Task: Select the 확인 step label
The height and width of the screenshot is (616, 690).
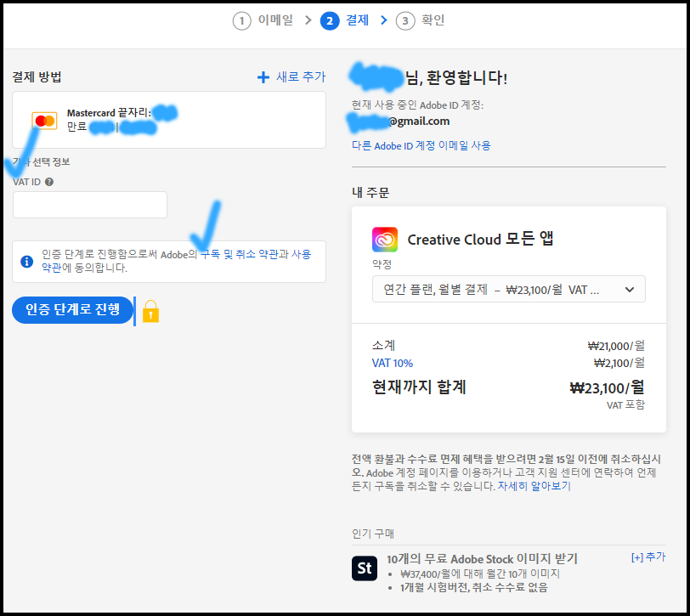Action: point(433,20)
